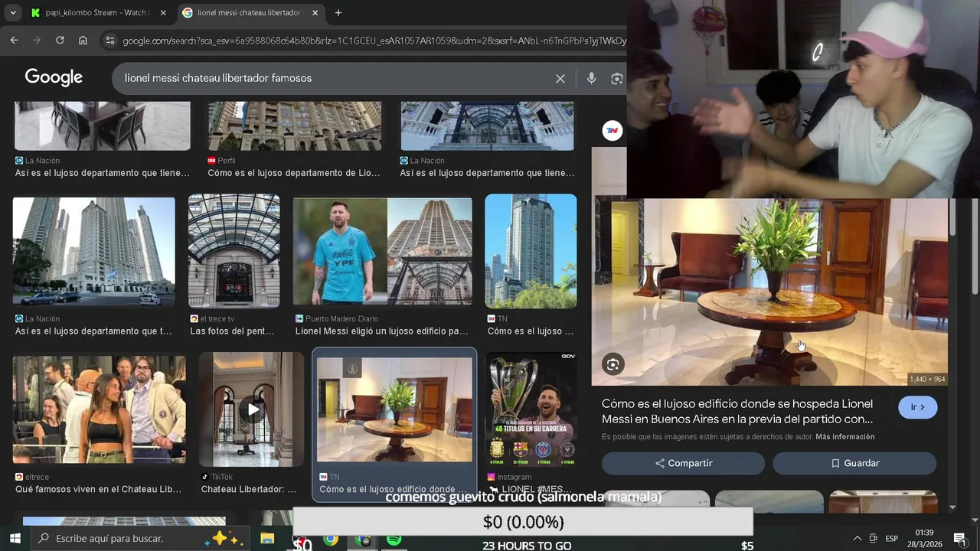Open the eltrece famosos group photo thumbnail
Viewport: 980px width, 551px height.
[x=99, y=409]
